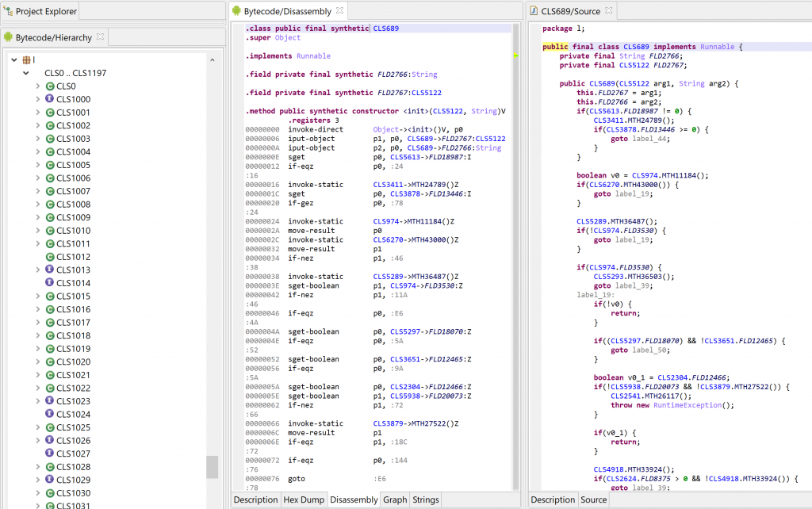The height and width of the screenshot is (509, 812).
Task: Open CLS2541.MTH26117 in the source view
Action: (x=650, y=396)
